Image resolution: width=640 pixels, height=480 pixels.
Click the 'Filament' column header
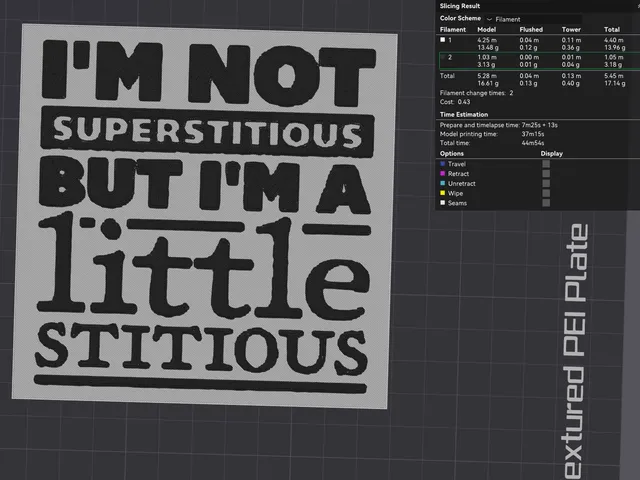click(453, 29)
